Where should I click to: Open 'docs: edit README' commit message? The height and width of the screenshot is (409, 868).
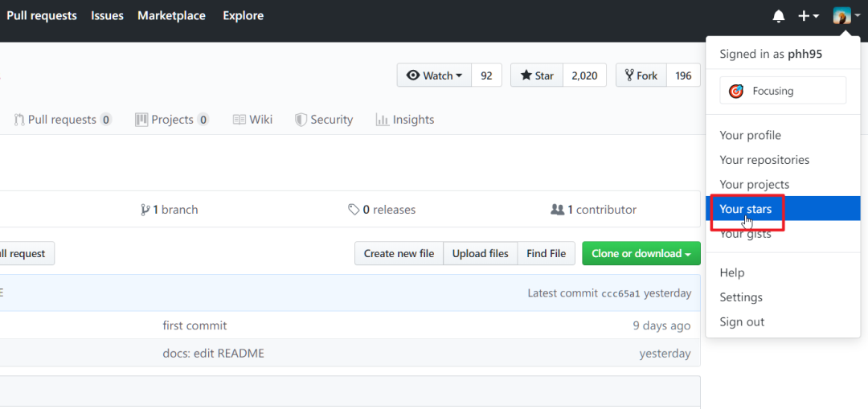(213, 353)
